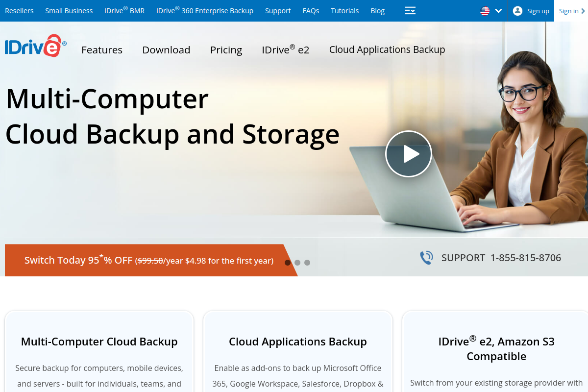The height and width of the screenshot is (392, 588).
Task: Open the Pricing page
Action: (226, 50)
